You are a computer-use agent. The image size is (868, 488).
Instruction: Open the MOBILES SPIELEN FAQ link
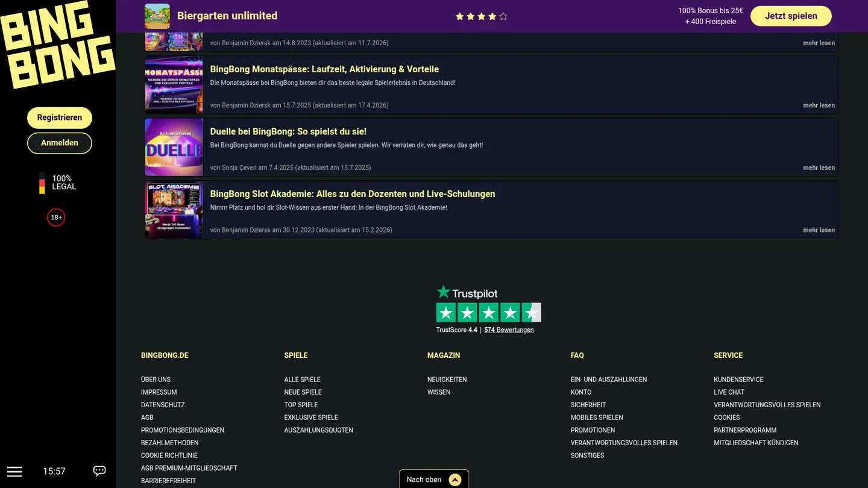[x=597, y=418]
